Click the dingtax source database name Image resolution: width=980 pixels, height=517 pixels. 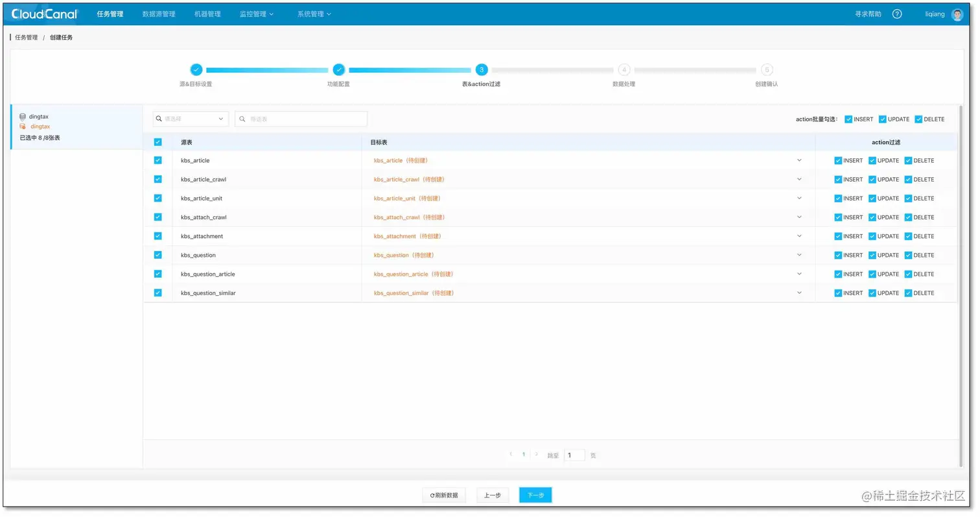[x=39, y=117]
